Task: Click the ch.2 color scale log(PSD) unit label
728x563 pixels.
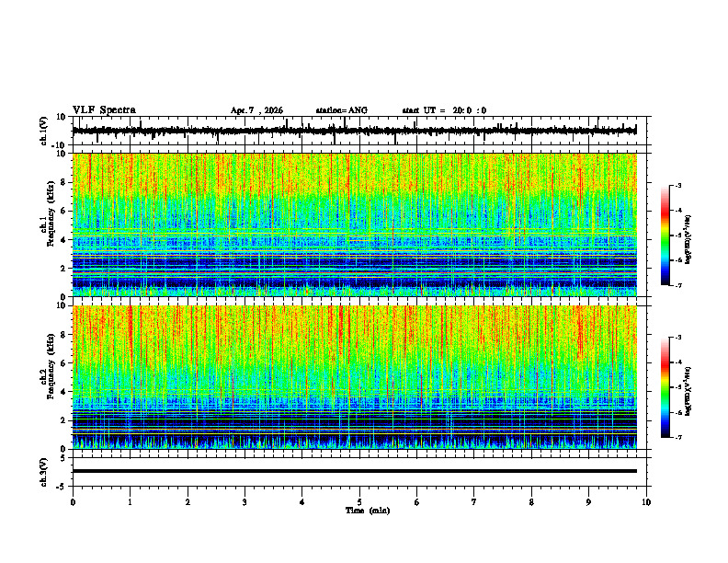Action: point(688,392)
